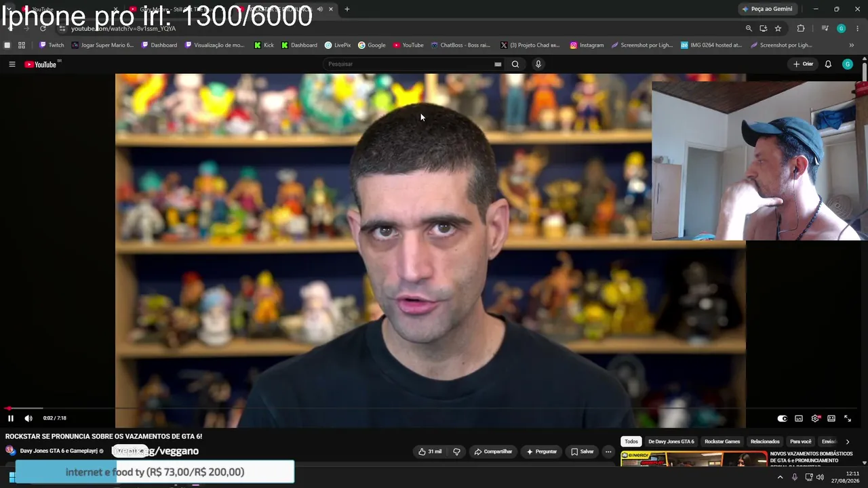Open the IMG 0264 hosted at bookmark

tap(711, 45)
